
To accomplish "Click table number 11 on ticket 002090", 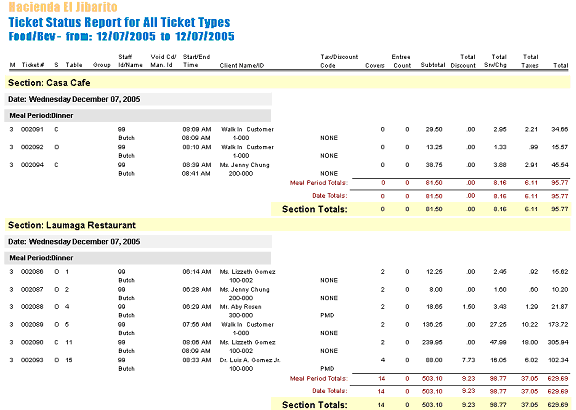I will click(x=69, y=342).
